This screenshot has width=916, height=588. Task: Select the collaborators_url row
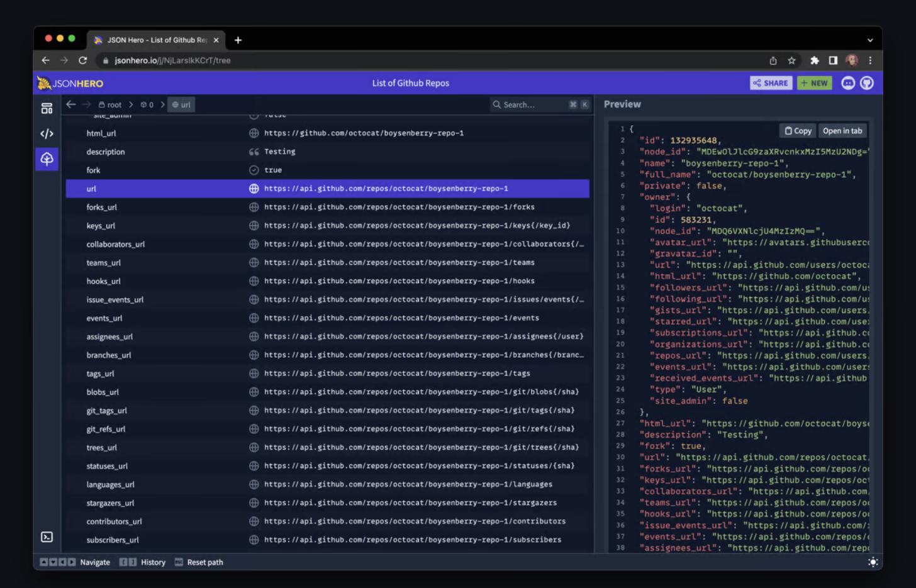click(328, 244)
